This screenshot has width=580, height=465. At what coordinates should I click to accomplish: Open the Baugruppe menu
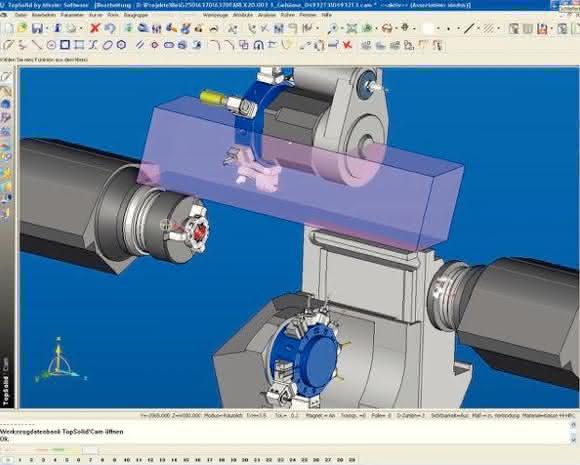point(136,15)
